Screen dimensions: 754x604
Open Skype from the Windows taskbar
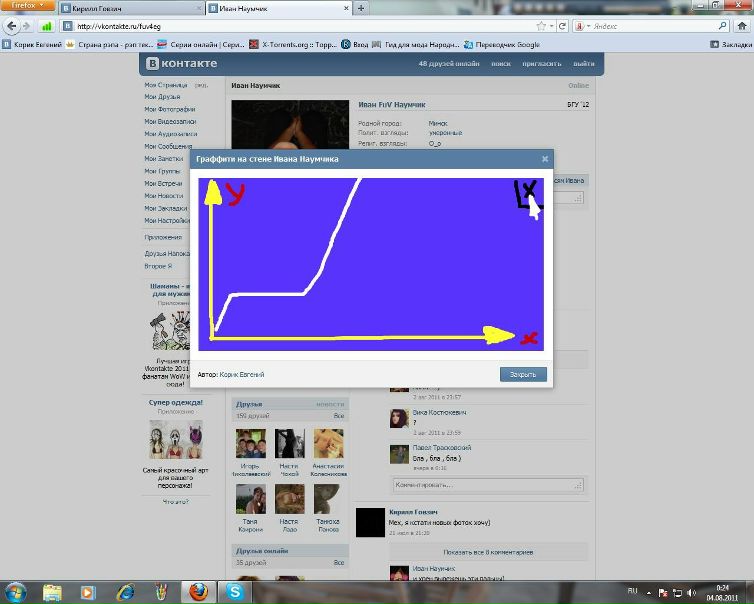point(236,592)
